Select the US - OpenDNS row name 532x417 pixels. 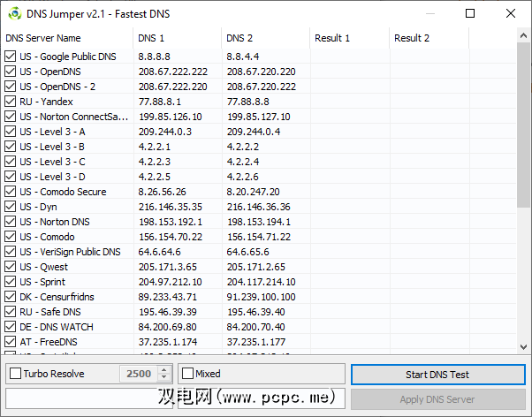50,72
